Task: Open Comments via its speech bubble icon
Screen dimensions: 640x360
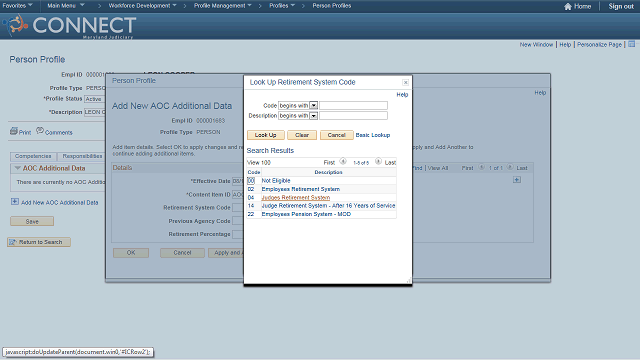Action: point(40,131)
